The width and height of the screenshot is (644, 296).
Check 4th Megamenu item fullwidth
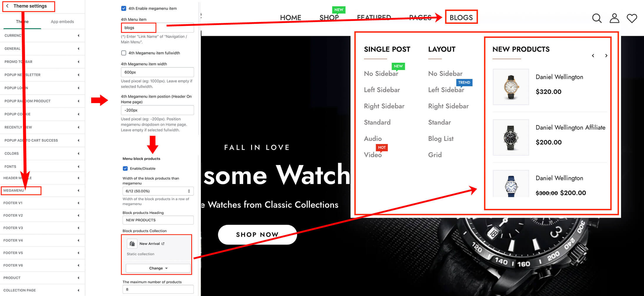[124, 53]
